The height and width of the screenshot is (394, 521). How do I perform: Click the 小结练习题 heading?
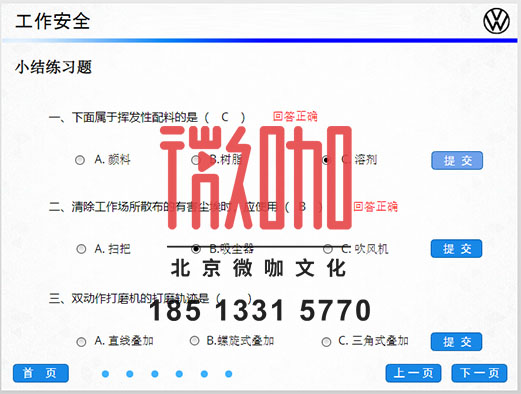coord(53,67)
